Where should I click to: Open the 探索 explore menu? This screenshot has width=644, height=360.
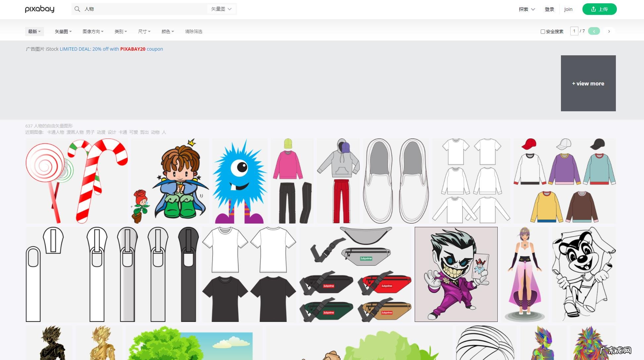[527, 9]
